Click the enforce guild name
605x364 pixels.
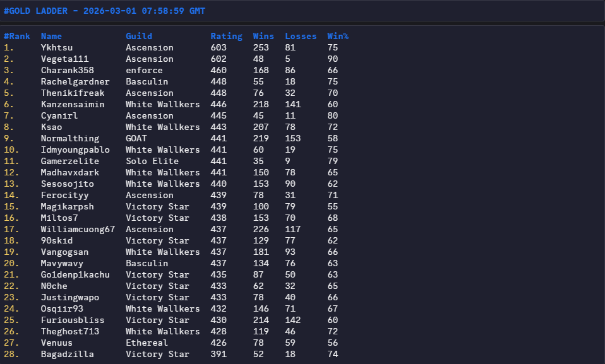[x=144, y=70]
